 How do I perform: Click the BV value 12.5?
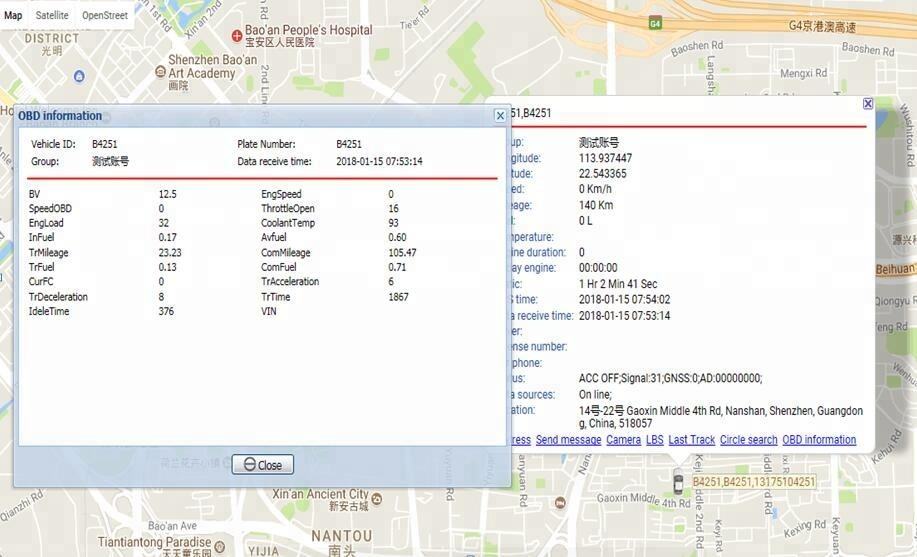(167, 194)
